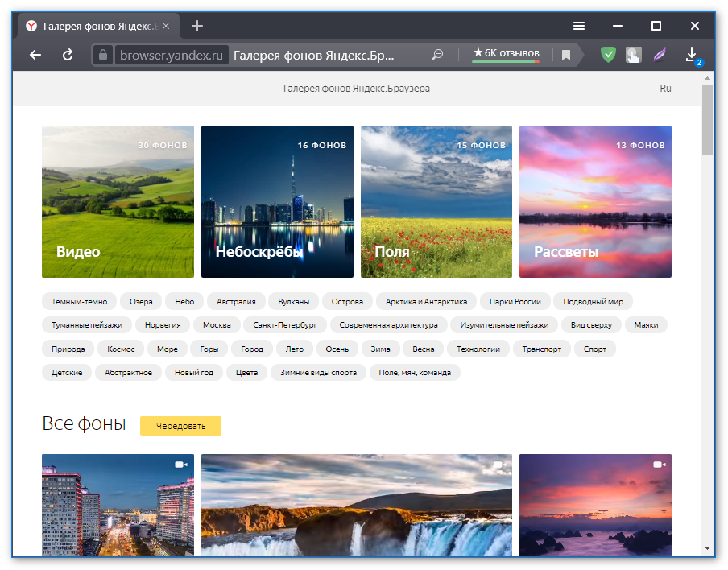Click the 6K отзывов site rating
Image resolution: width=728 pixels, height=570 pixels.
[x=506, y=53]
